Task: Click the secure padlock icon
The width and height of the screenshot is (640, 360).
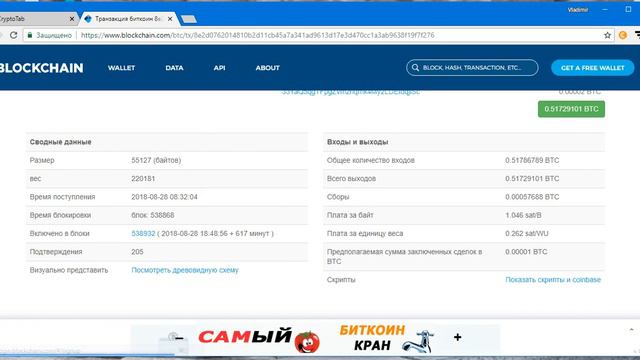Action: [30, 36]
